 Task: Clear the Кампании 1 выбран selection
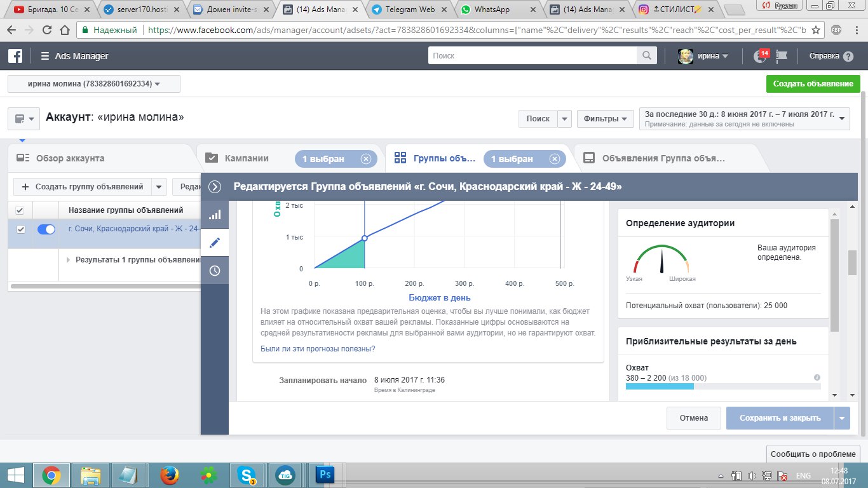366,159
